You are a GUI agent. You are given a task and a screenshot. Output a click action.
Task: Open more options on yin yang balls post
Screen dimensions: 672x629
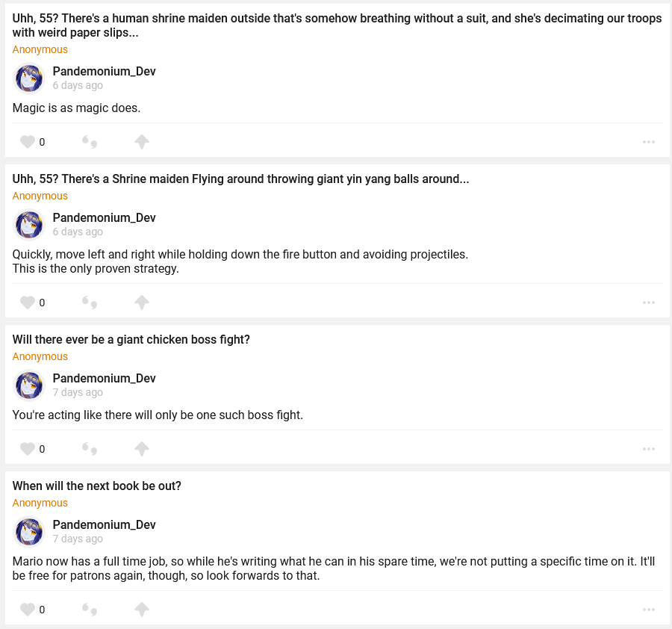648,303
